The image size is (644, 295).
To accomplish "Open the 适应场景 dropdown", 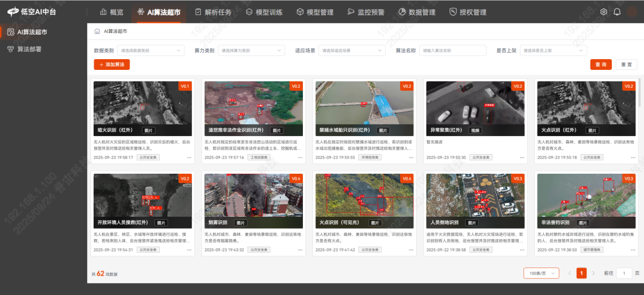I will (x=351, y=51).
